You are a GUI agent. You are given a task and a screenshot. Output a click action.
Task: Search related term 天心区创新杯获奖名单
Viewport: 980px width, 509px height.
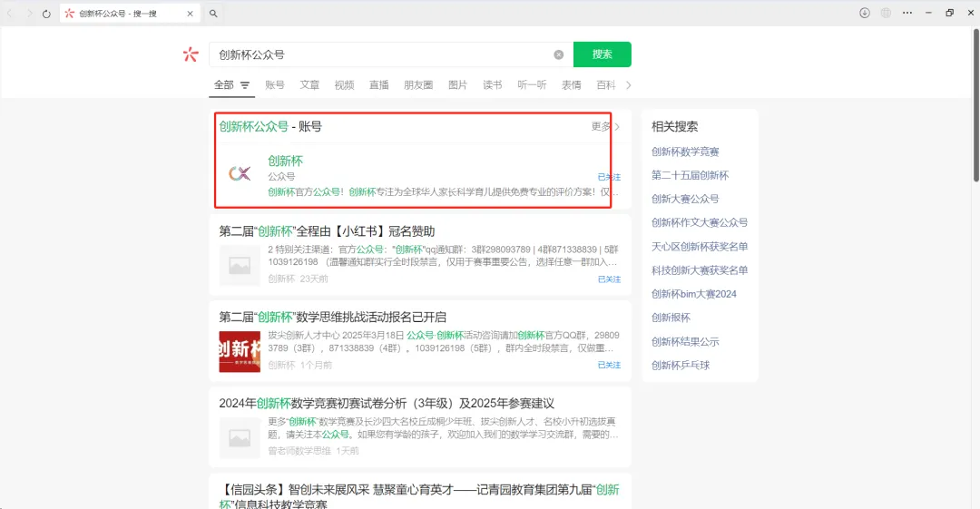point(700,247)
